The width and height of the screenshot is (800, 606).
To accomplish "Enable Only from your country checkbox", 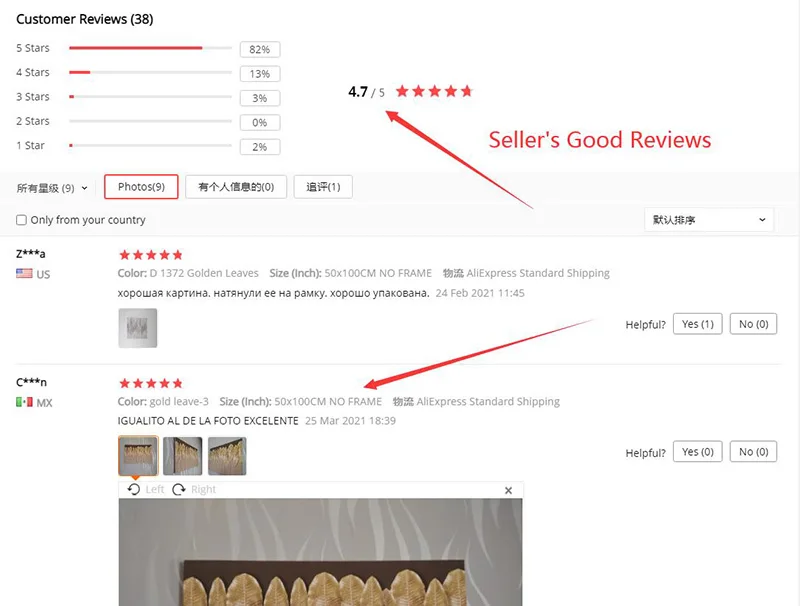I will click(x=21, y=220).
